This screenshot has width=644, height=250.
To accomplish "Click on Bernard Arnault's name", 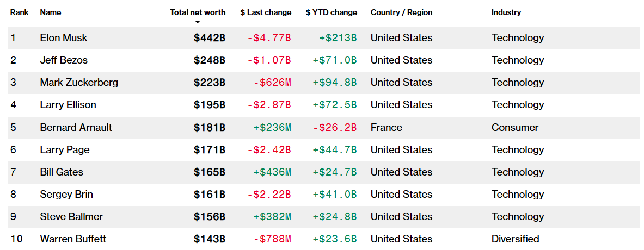I will click(76, 128).
